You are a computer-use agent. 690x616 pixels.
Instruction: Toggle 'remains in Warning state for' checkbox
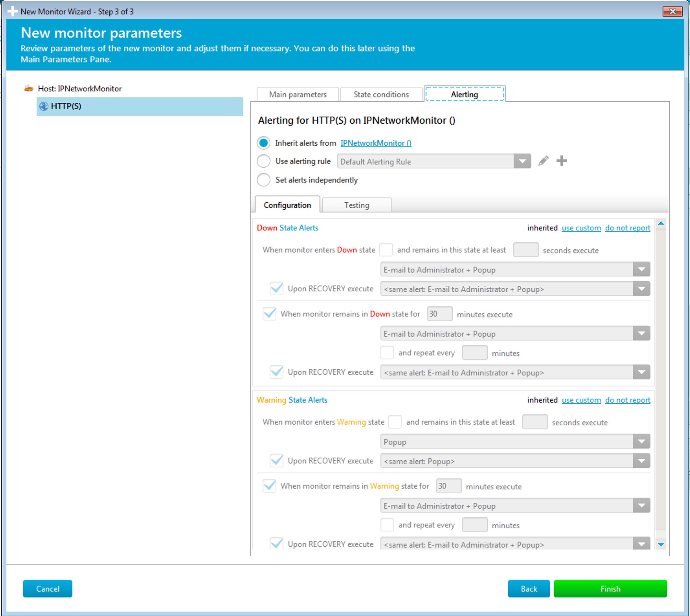pos(269,486)
